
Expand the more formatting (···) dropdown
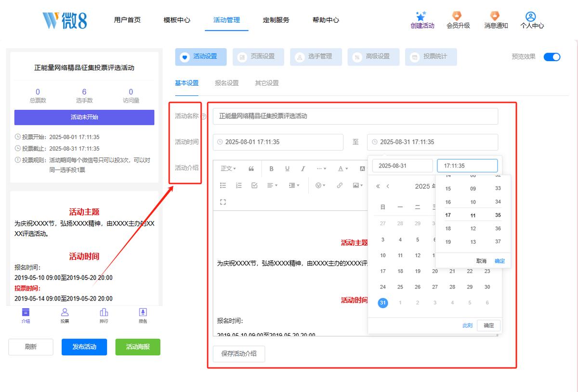click(x=321, y=169)
